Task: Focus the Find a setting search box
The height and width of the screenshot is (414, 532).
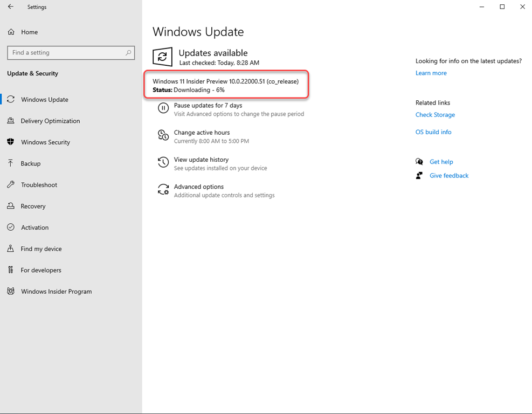Action: pos(66,53)
